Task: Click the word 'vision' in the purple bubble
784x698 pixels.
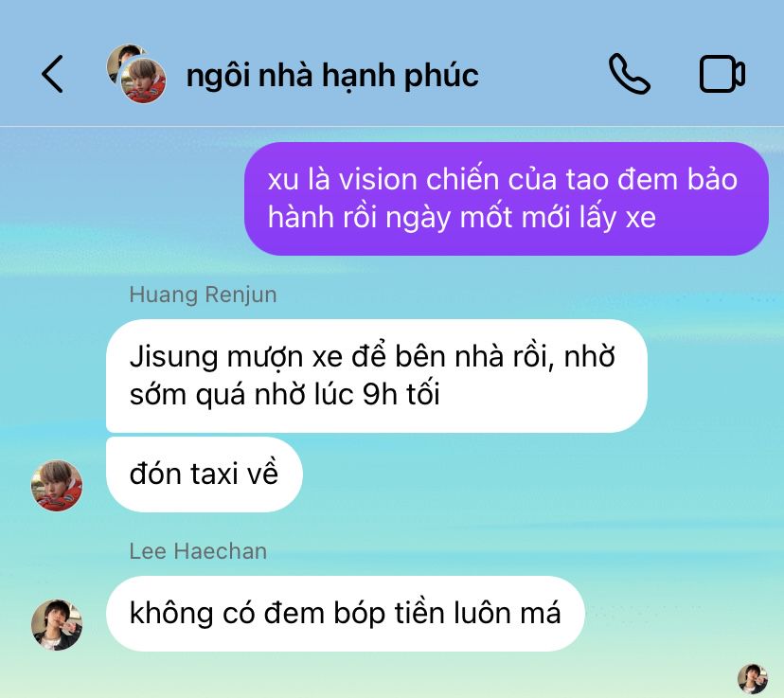Action: pyautogui.click(x=378, y=180)
